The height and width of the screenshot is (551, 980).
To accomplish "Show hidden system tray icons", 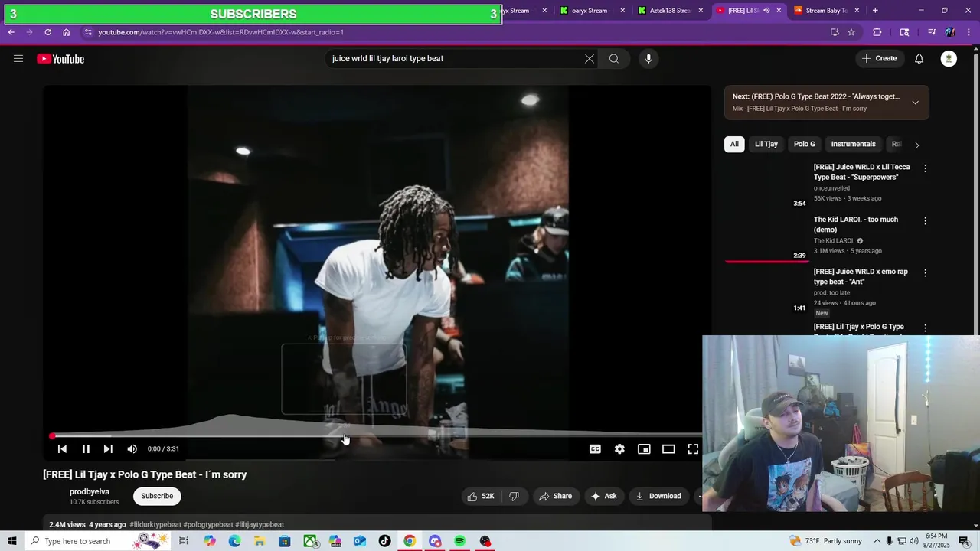I will click(x=877, y=541).
